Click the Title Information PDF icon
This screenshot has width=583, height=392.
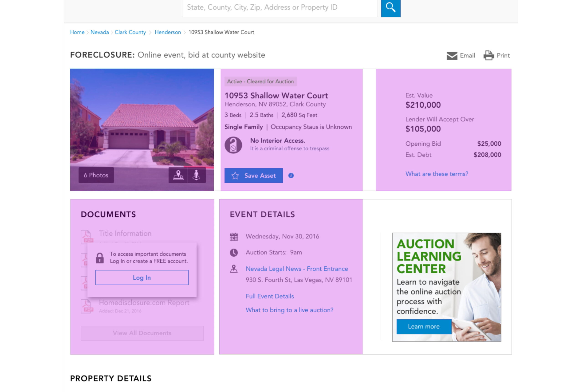[87, 237]
